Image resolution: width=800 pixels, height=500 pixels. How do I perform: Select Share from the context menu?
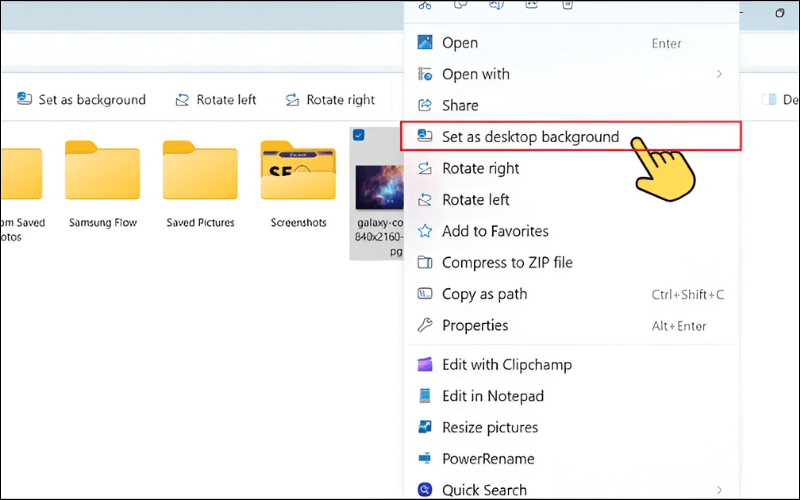(571, 106)
